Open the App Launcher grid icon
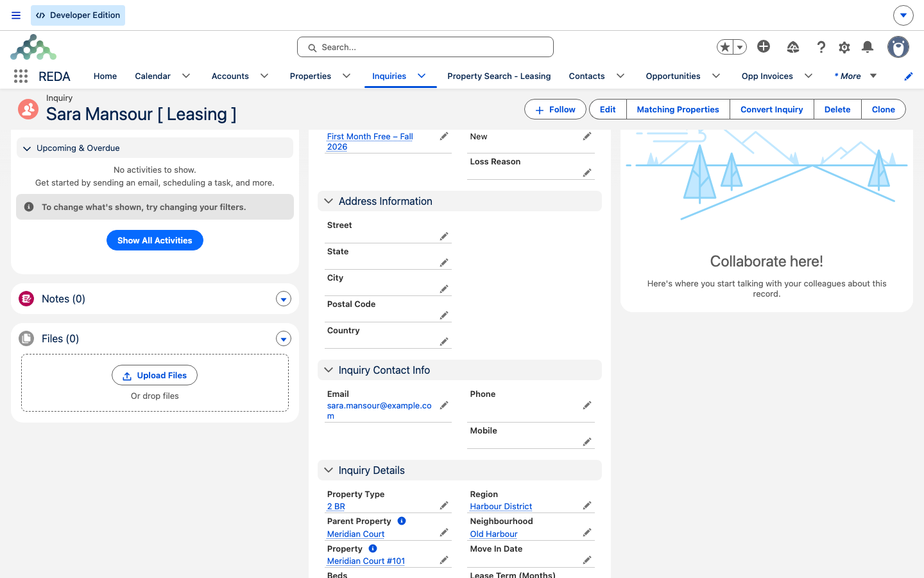 coord(21,76)
